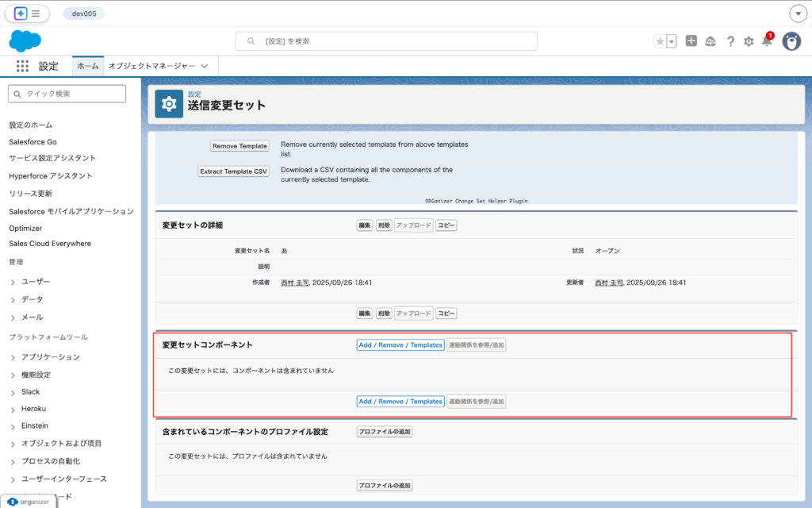Expand the ユーザー sidebar section
The height and width of the screenshot is (508, 812).
[37, 281]
